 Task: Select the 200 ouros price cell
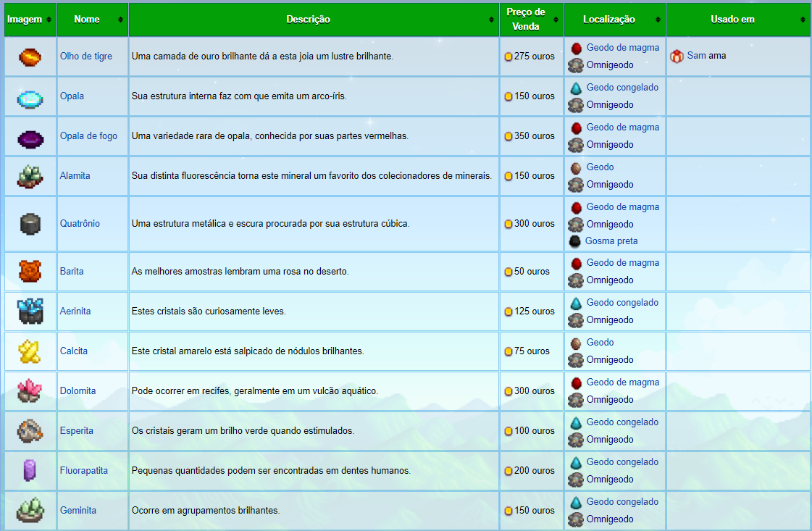tap(532, 471)
